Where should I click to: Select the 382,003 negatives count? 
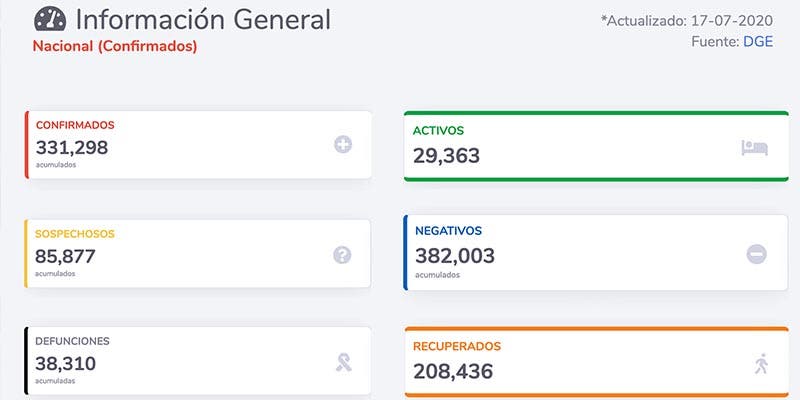(x=454, y=255)
